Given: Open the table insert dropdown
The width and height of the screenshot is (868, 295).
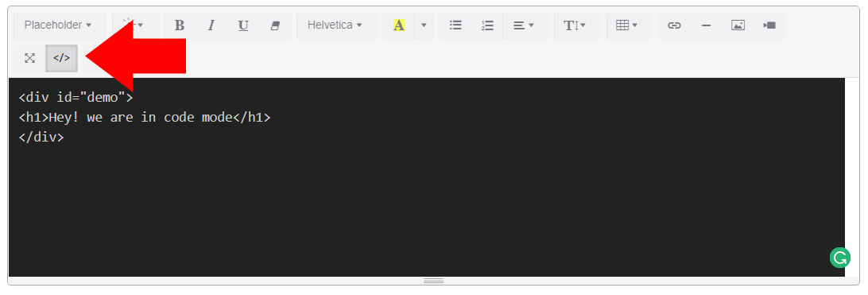Looking at the screenshot, I should pos(626,25).
